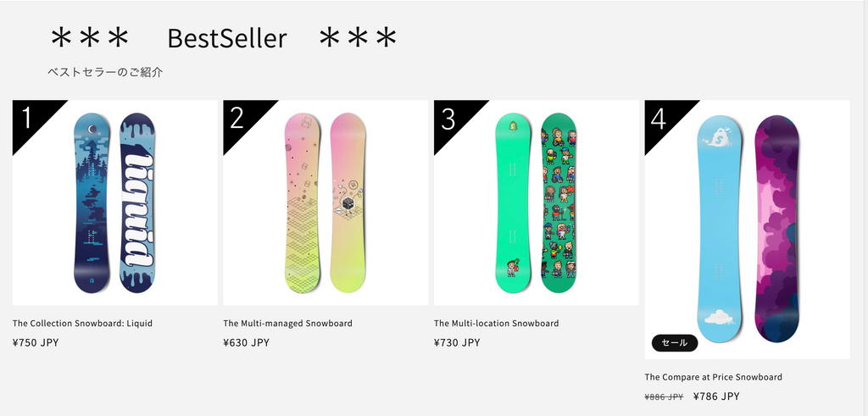
Task: Click the number 2 ranking badge
Action: click(238, 117)
